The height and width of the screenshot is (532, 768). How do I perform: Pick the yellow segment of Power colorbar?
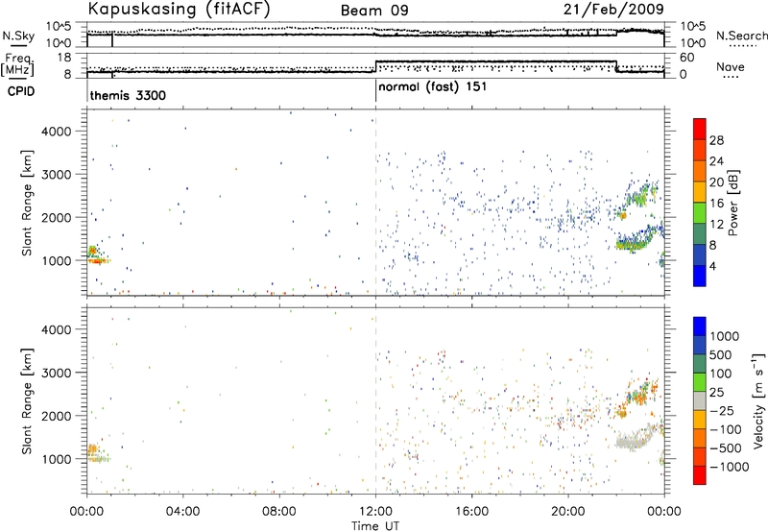[x=700, y=192]
